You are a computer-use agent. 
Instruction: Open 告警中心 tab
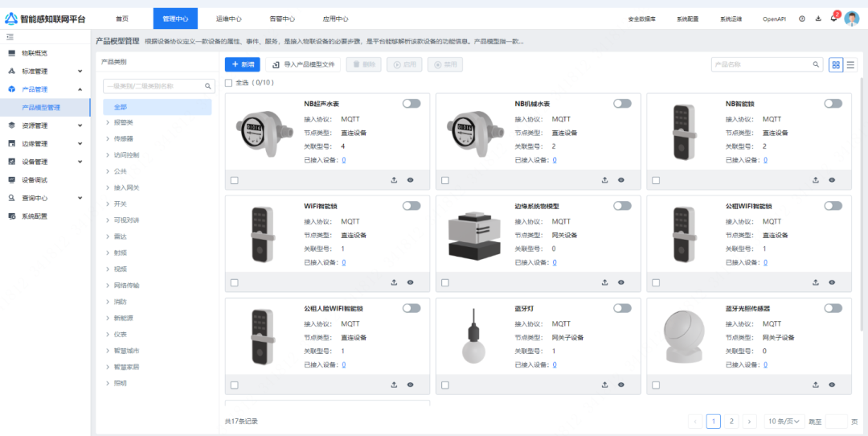[x=282, y=19]
